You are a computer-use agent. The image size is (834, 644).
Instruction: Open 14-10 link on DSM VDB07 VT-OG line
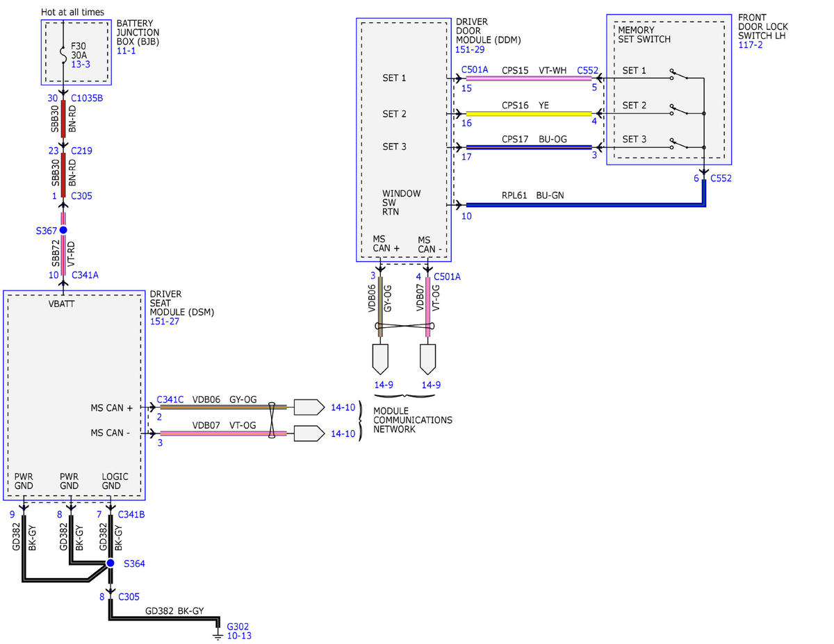click(x=343, y=434)
